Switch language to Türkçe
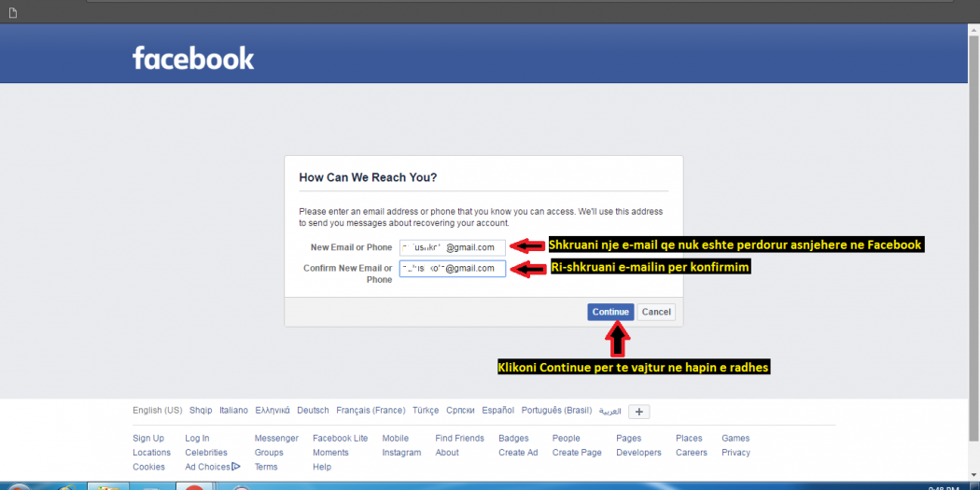 [x=426, y=411]
